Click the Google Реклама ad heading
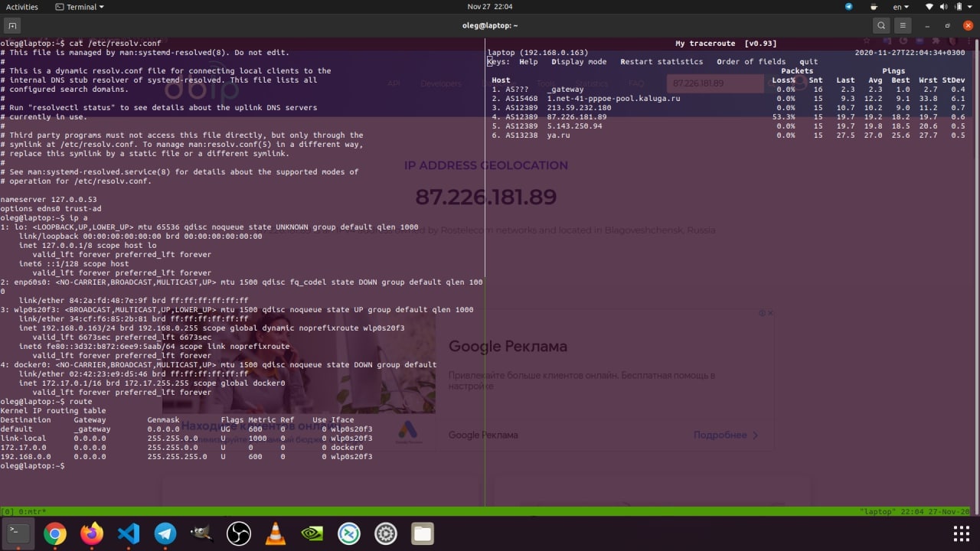 click(x=508, y=347)
